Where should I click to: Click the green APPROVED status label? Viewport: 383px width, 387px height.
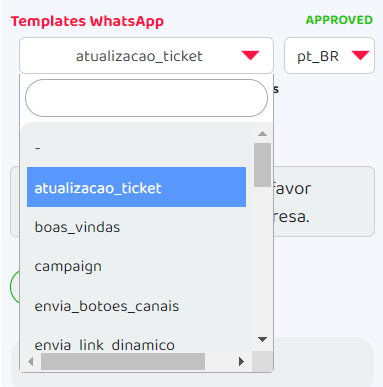tap(339, 20)
